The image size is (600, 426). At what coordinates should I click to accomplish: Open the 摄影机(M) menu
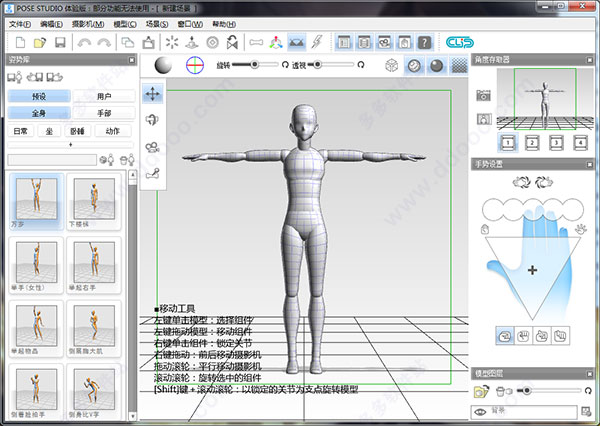(x=88, y=24)
